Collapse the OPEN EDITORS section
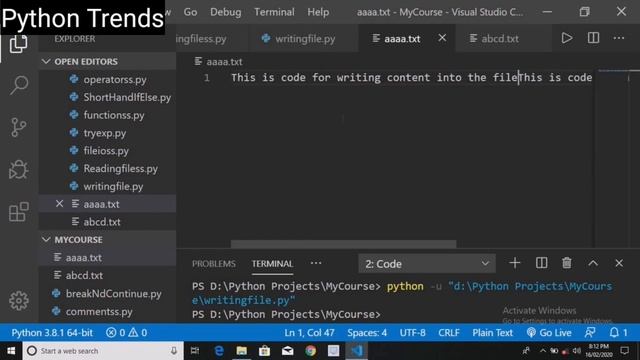The image size is (640, 360). click(107, 62)
